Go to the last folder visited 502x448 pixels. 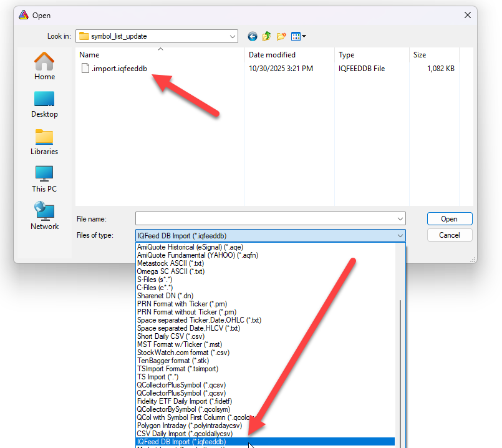[x=252, y=36]
